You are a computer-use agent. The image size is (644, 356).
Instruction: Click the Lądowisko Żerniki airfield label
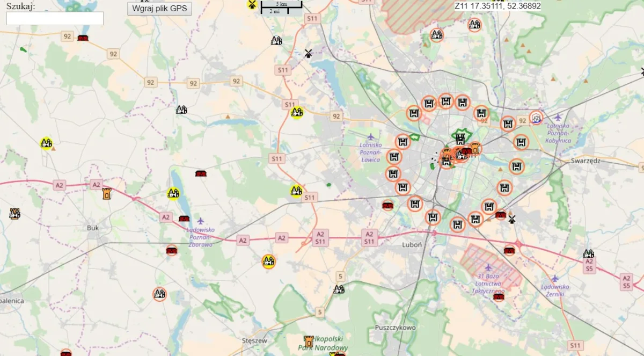tap(555, 290)
